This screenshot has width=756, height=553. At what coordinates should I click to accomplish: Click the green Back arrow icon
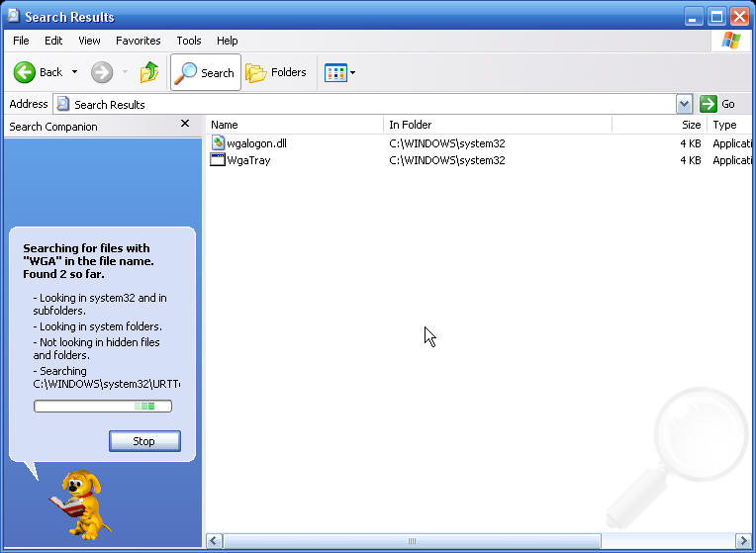pyautogui.click(x=24, y=72)
